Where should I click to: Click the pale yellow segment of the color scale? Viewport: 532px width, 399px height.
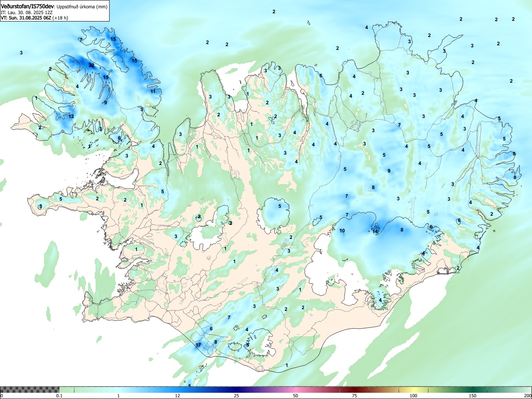(414, 389)
